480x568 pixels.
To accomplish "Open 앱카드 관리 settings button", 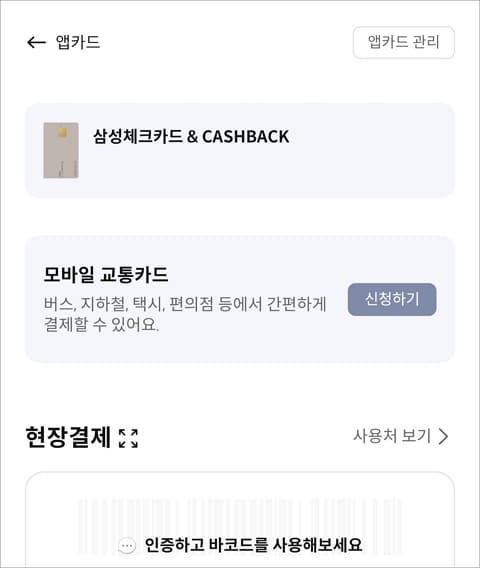I will pyautogui.click(x=404, y=42).
